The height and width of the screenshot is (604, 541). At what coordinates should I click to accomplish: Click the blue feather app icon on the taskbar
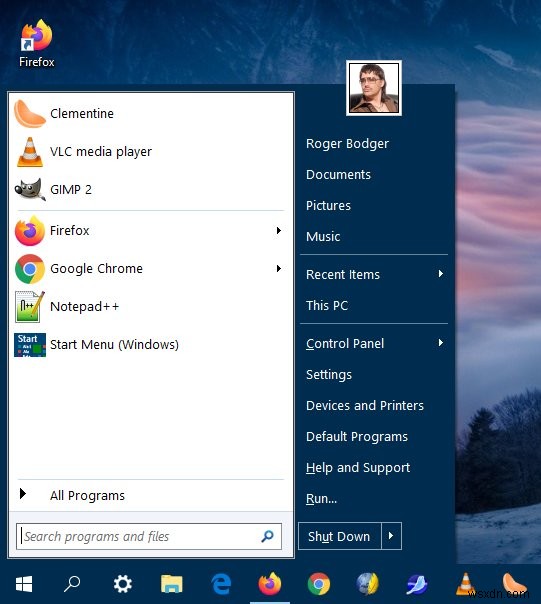pyautogui.click(x=417, y=584)
